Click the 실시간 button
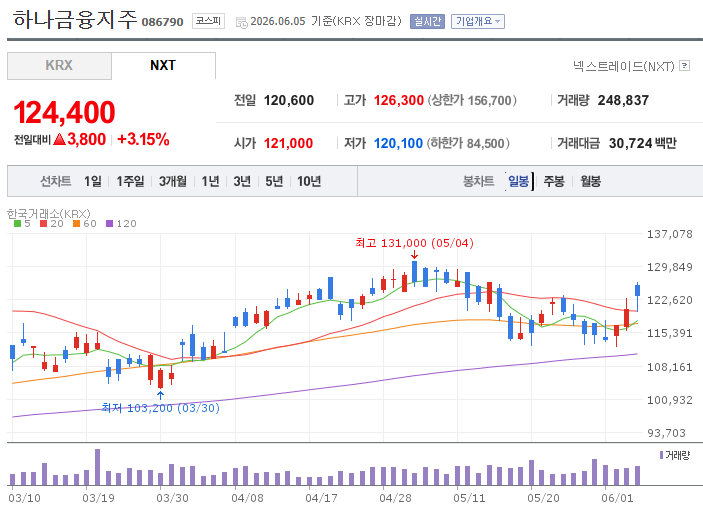 click(x=427, y=21)
